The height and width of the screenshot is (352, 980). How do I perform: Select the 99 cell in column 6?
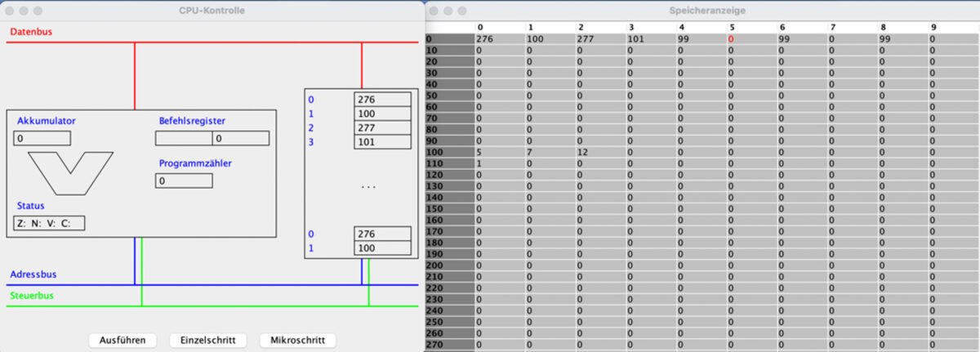pos(803,38)
